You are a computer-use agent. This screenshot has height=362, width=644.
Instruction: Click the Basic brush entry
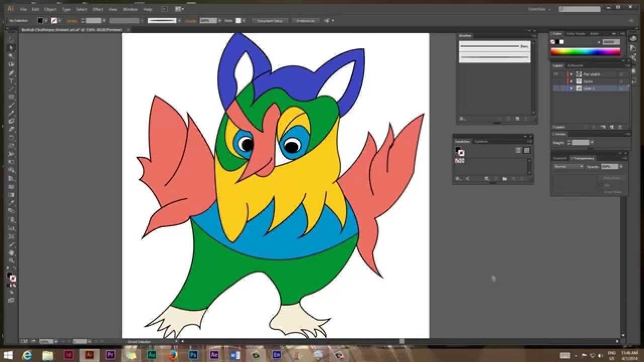click(x=495, y=46)
